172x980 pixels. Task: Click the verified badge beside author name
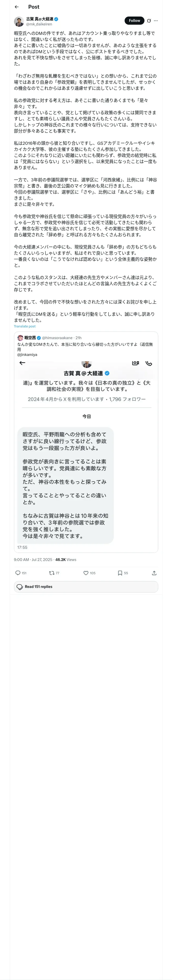[57, 19]
